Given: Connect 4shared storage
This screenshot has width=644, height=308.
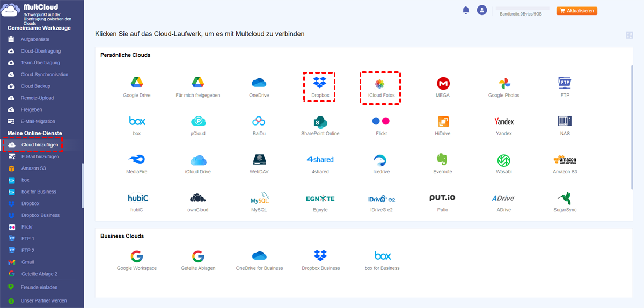Looking at the screenshot, I should coord(320,164).
